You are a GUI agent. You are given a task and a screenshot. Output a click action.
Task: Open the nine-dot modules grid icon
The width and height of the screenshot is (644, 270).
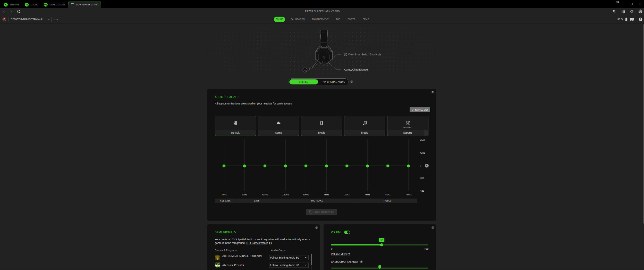[623, 11]
